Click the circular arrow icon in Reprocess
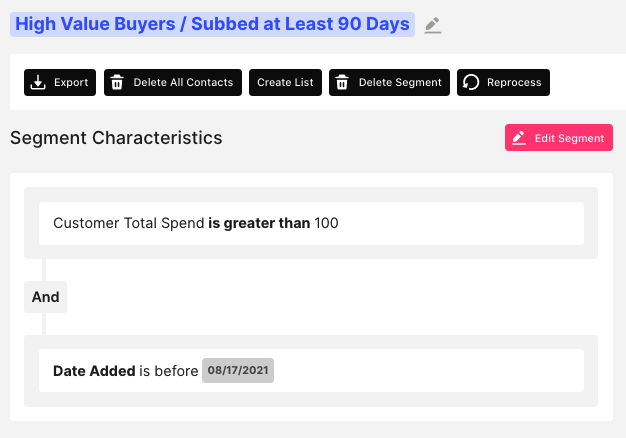The width and height of the screenshot is (626, 438). [x=471, y=82]
